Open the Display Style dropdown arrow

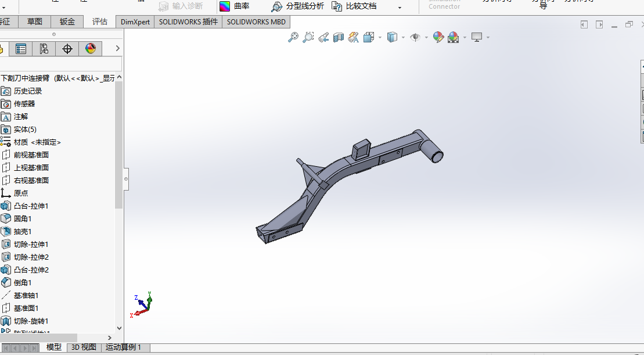403,38
